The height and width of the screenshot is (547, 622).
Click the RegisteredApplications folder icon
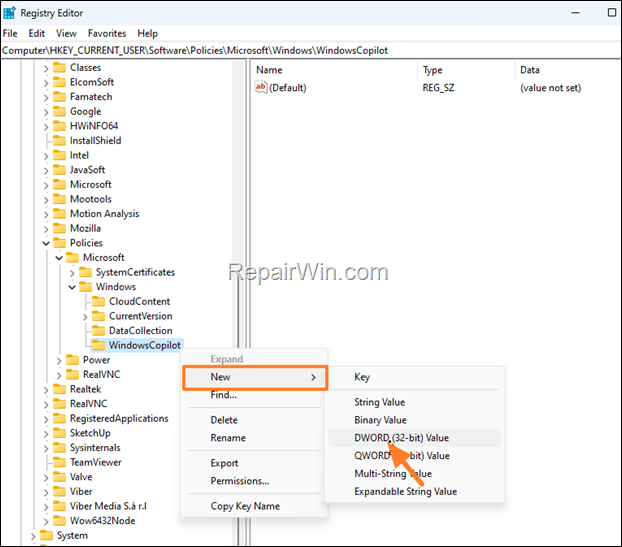pos(60,418)
